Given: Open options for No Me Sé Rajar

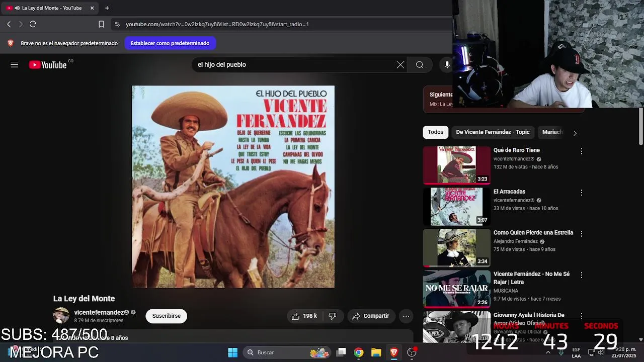Looking at the screenshot, I should [x=582, y=275].
